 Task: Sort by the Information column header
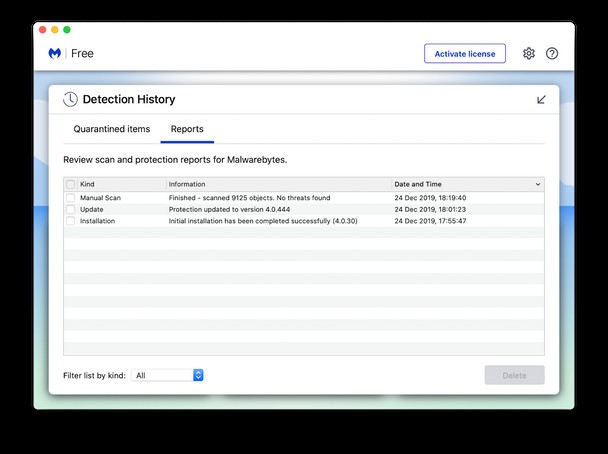point(279,184)
